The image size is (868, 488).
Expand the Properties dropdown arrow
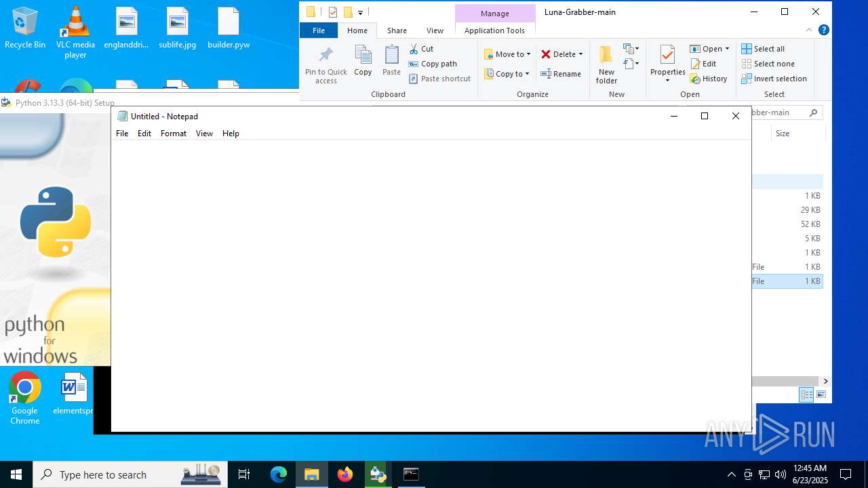tap(668, 81)
